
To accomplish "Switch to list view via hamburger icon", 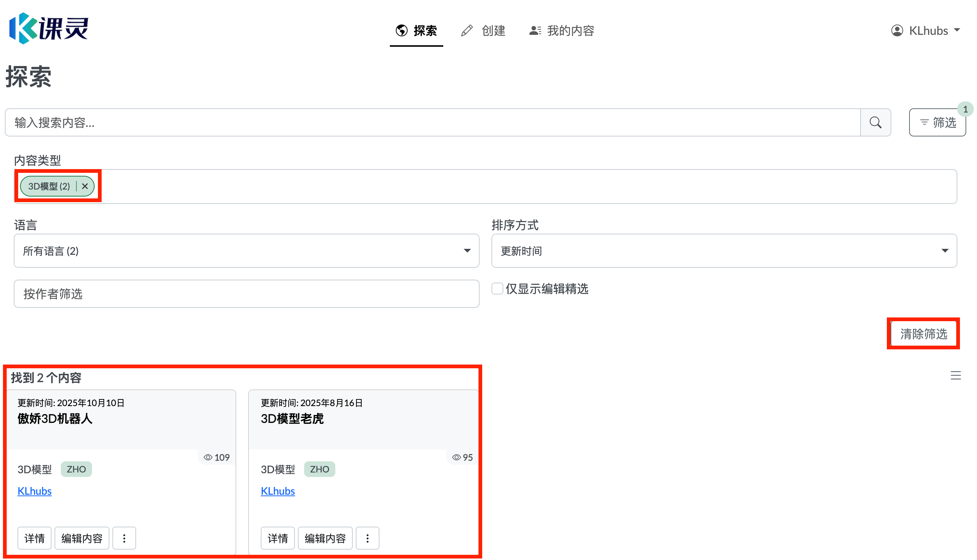I will [x=955, y=375].
